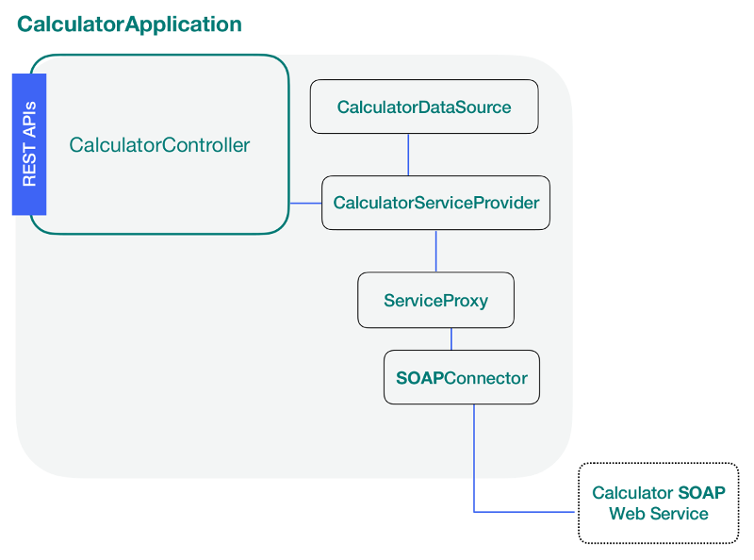The image size is (754, 560).
Task: Select the CalculatorServiceProvider node
Action: click(x=435, y=203)
